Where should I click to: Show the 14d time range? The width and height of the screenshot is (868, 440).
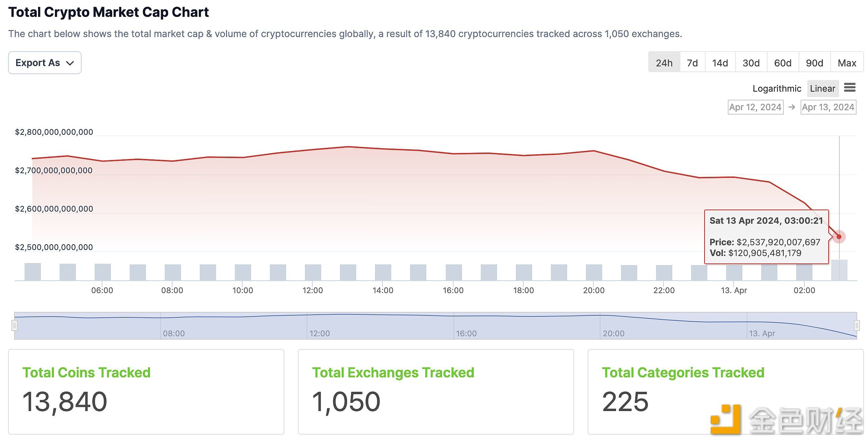click(x=720, y=63)
